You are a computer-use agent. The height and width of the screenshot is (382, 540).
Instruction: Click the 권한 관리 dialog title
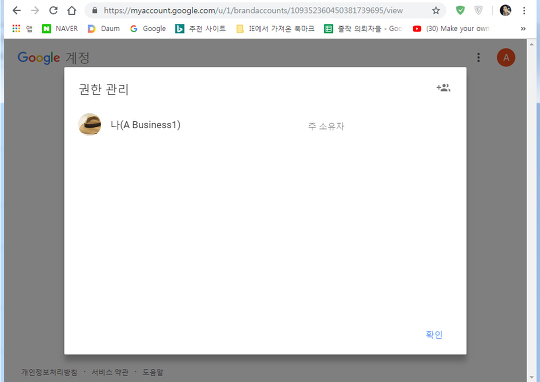pos(104,90)
